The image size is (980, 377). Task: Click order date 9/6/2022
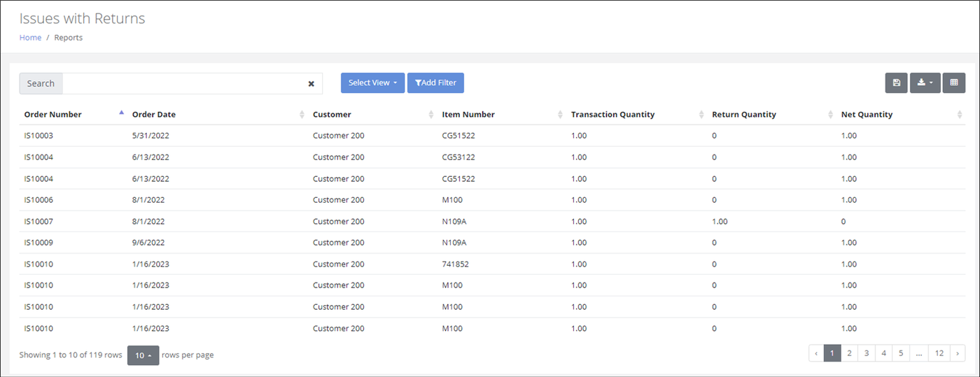[148, 243]
